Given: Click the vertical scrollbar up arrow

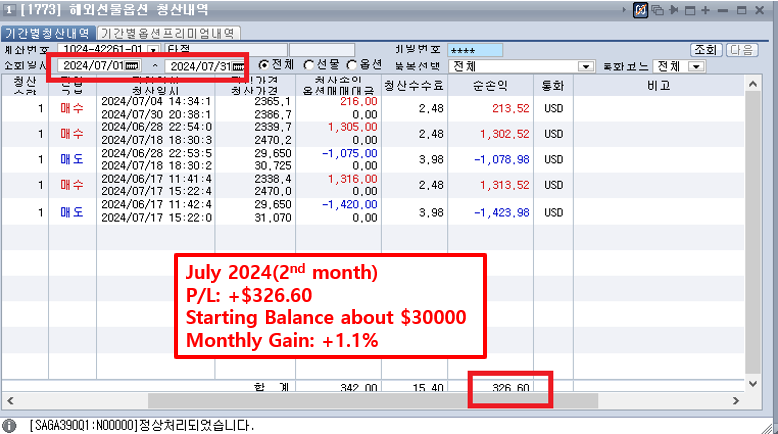Looking at the screenshot, I should point(753,84).
